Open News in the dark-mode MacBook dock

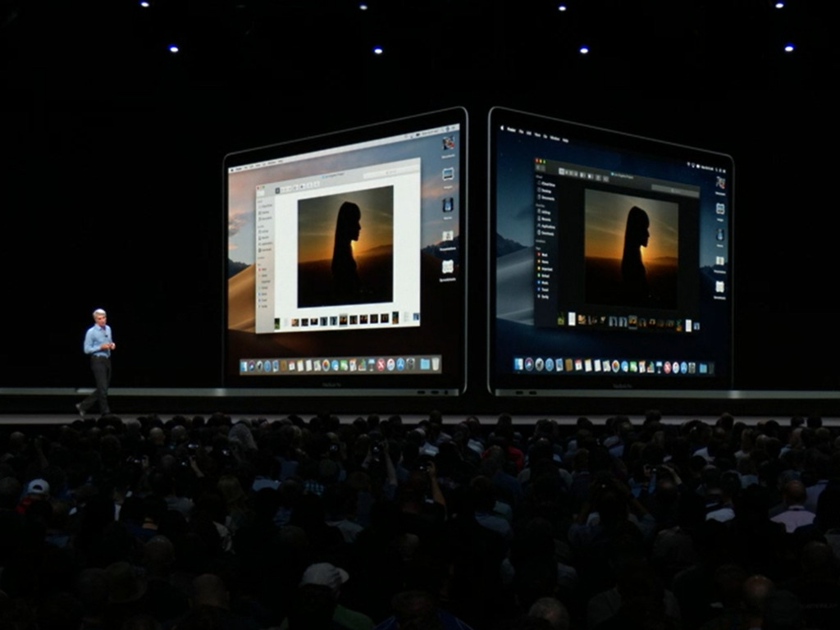[x=668, y=368]
